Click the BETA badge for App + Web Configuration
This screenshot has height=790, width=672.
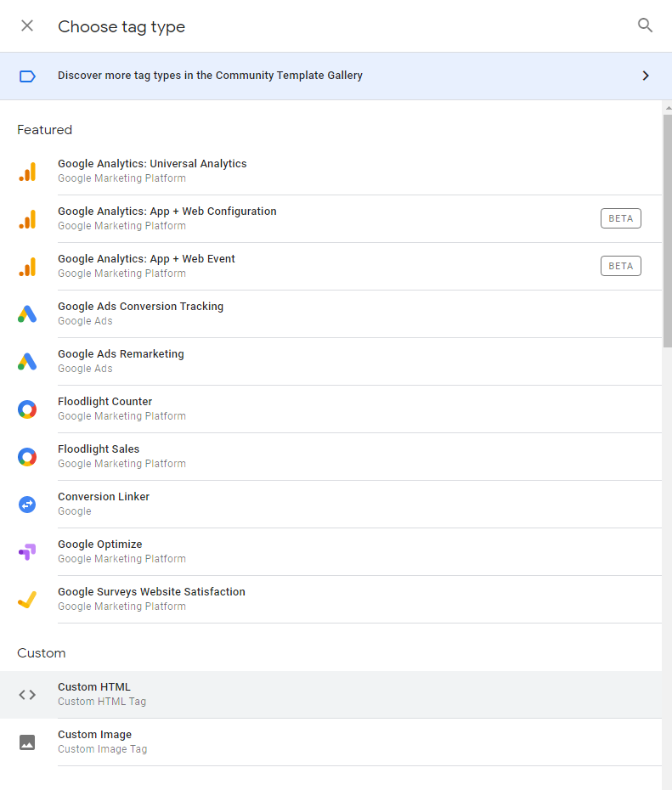621,218
